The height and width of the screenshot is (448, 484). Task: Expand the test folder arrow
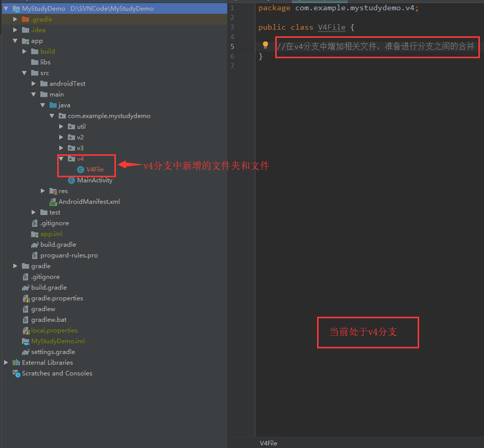(34, 212)
